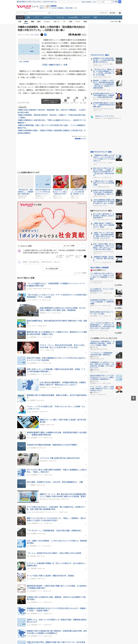Viewport: 138px width, 644px height.
Task: Click the コメントを書く button
Action: point(69,246)
